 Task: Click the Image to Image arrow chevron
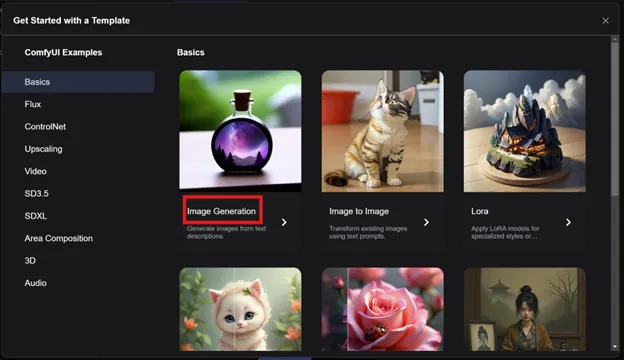click(x=426, y=222)
